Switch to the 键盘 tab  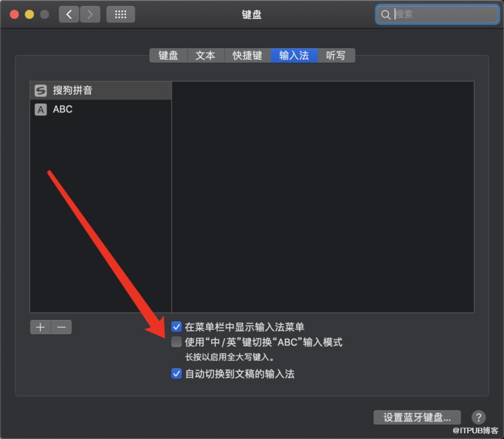tap(168, 56)
